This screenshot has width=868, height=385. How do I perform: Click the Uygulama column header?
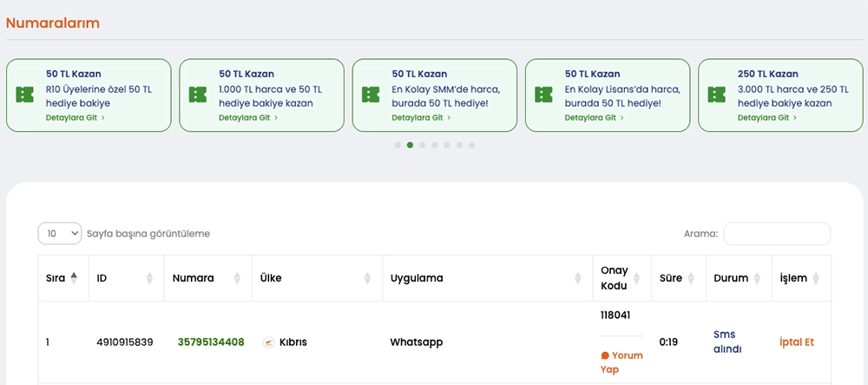(417, 278)
